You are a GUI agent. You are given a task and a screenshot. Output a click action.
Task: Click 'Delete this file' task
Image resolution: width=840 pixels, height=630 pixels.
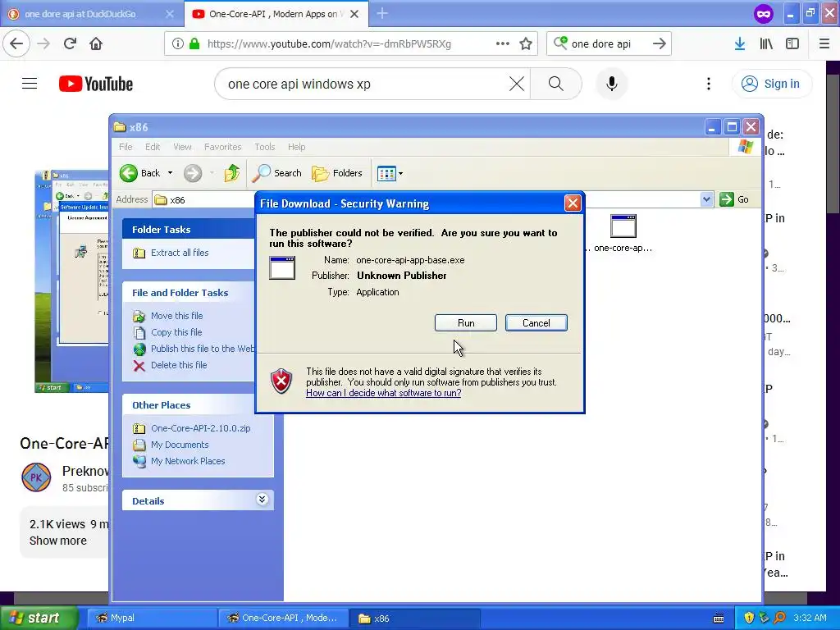click(179, 365)
